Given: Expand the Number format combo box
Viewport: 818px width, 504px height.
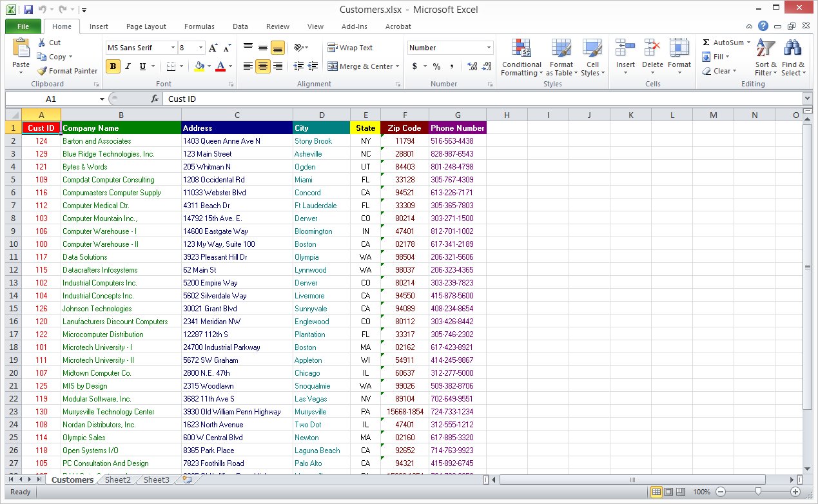Looking at the screenshot, I should tap(489, 48).
